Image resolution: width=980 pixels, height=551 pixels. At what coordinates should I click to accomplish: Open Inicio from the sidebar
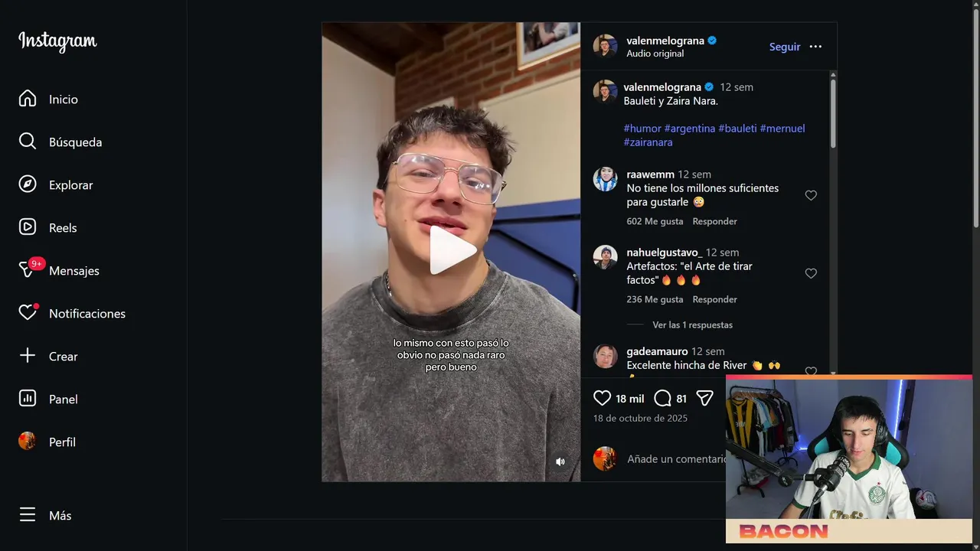49,99
